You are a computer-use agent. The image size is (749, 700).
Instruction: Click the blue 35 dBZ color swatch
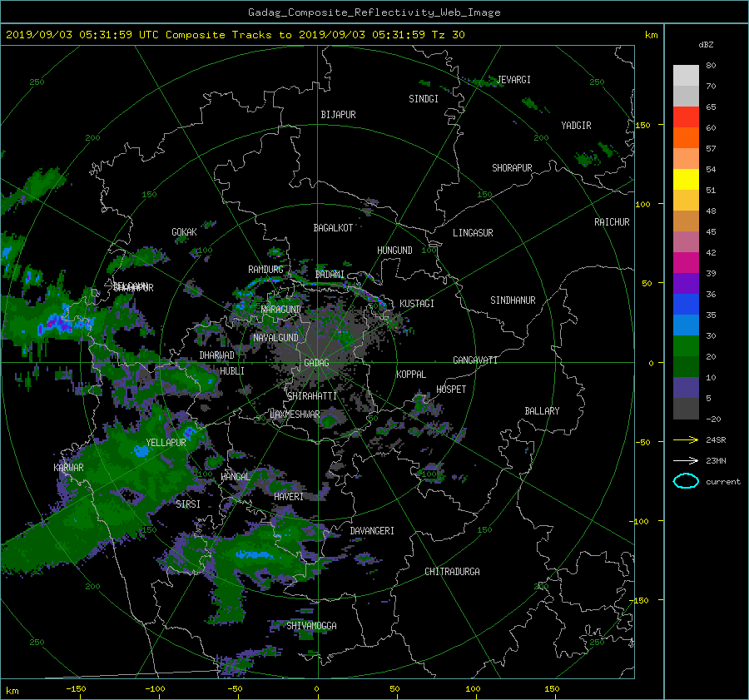686,305
